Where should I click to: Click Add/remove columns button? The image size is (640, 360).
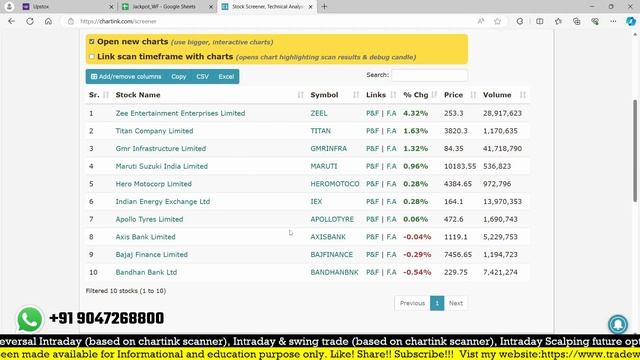pos(126,77)
